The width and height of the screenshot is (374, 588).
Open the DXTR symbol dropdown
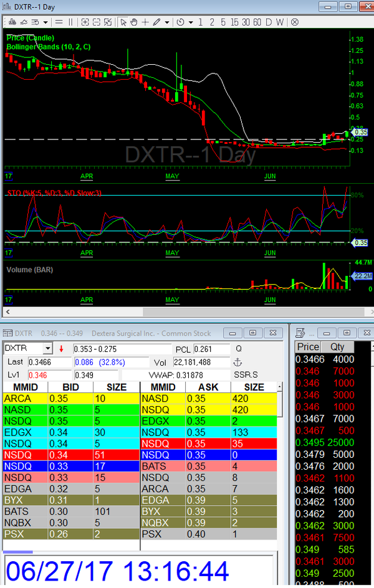[x=47, y=349]
